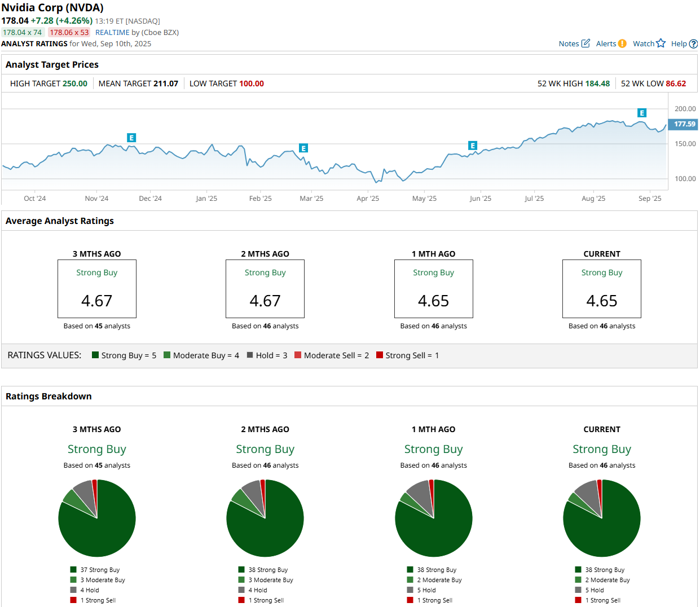
Task: Click '38 Strong Buy' under 2 MTHS AGO
Action: pyautogui.click(x=263, y=570)
